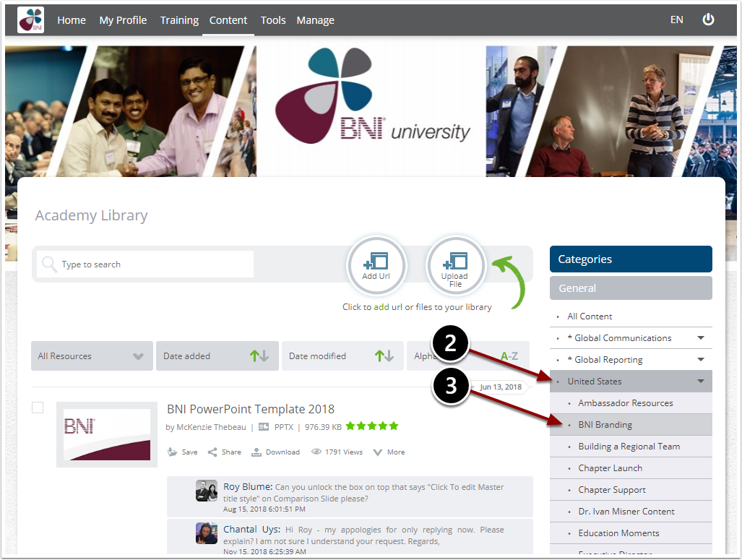Open BNI PowerPoint Template 2018 title

coord(251,409)
